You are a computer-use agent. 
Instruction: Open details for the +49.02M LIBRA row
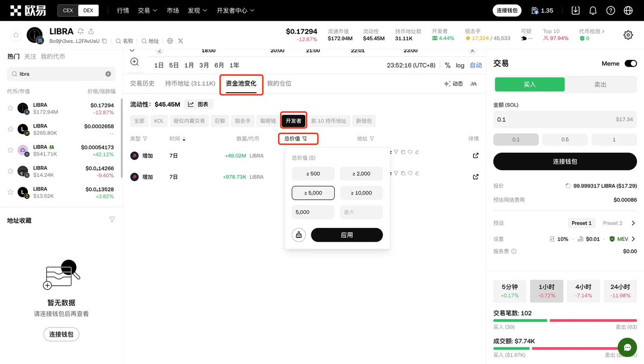tap(475, 156)
